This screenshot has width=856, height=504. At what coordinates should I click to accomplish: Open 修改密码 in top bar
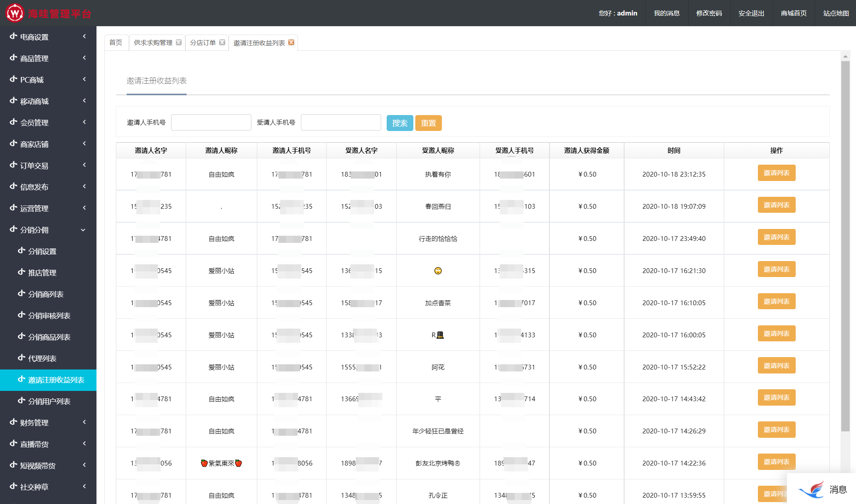pos(709,13)
